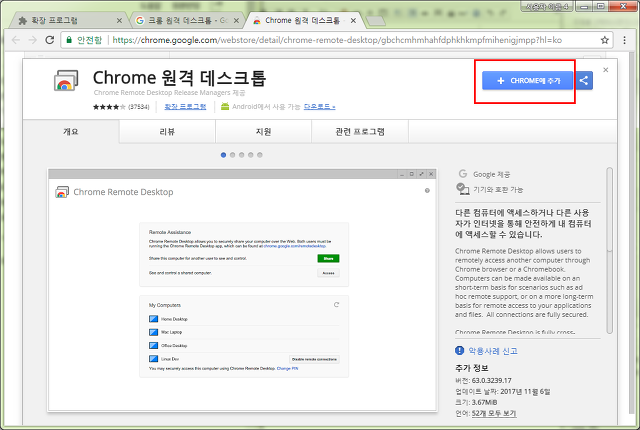Viewport: 640px width, 430px height.
Task: Open the 확장 프로그램 category link
Action: point(185,107)
